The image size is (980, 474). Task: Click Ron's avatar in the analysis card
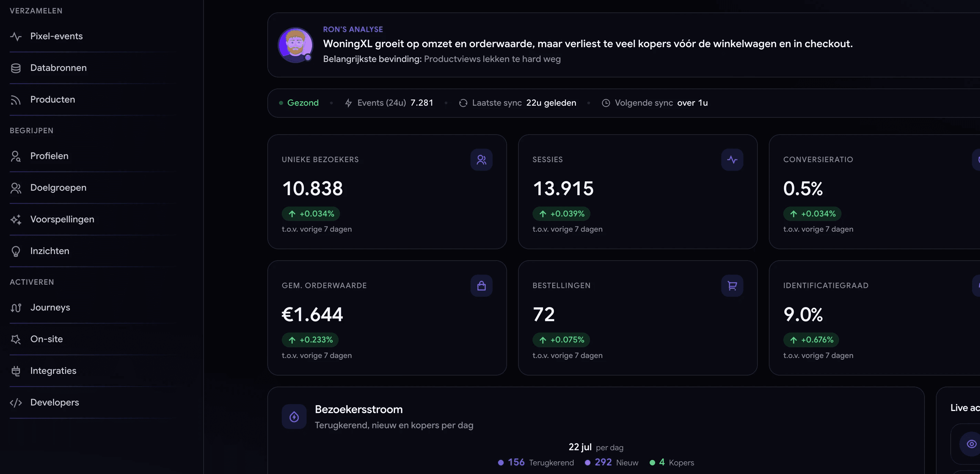coord(295,45)
